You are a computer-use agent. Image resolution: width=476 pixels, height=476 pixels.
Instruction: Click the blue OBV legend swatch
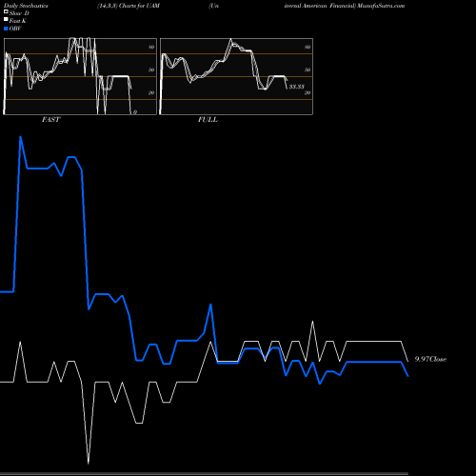(6, 29)
